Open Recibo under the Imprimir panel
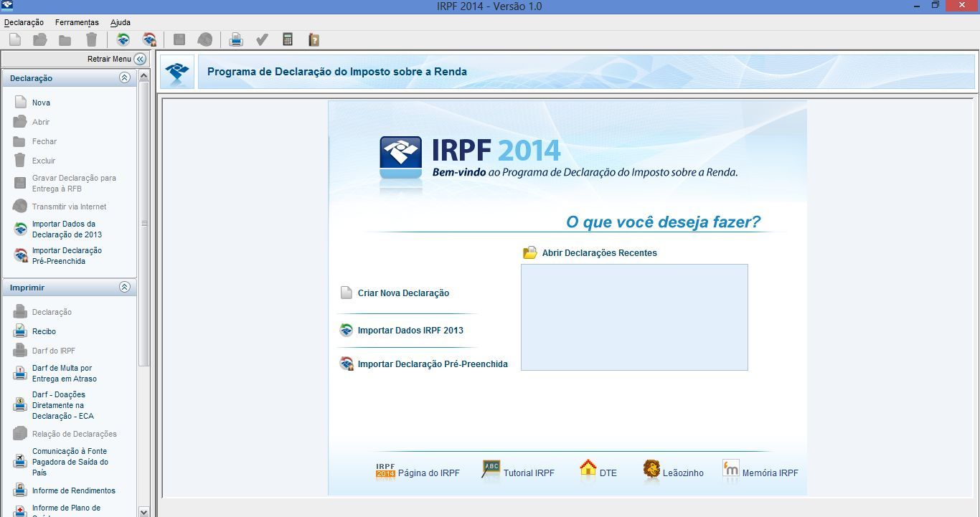The image size is (980, 517). click(34, 331)
